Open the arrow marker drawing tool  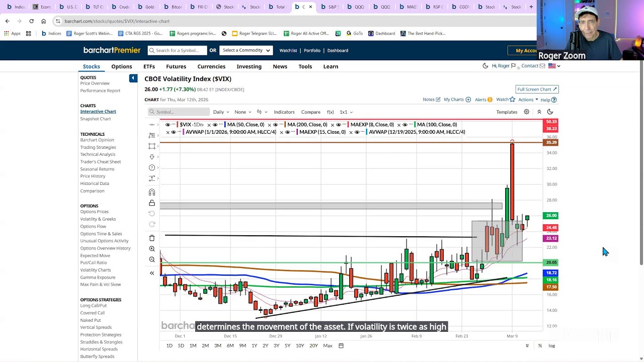tap(152, 157)
